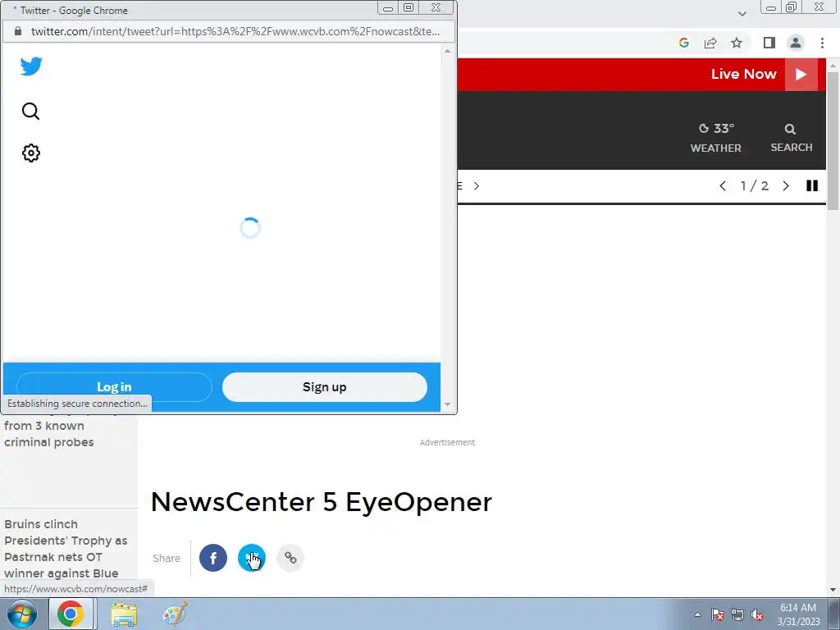840x630 pixels.
Task: Click the network tray icon
Action: click(x=737, y=615)
